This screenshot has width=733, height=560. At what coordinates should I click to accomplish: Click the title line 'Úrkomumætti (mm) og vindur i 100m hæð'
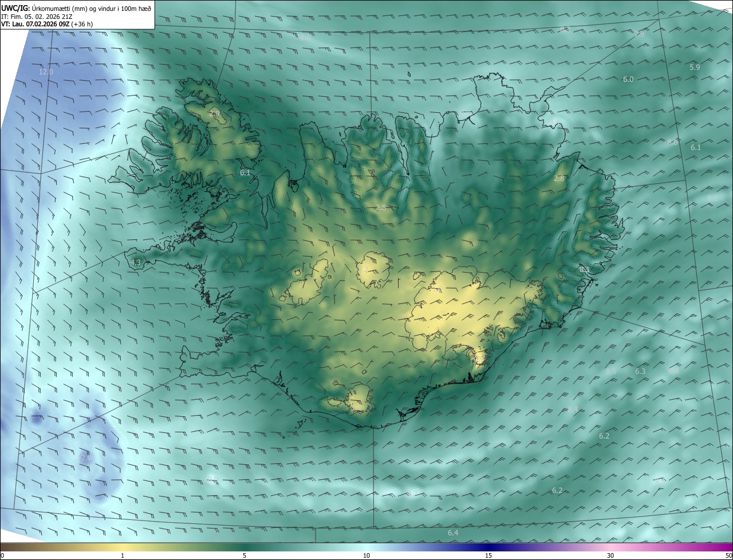pos(92,8)
